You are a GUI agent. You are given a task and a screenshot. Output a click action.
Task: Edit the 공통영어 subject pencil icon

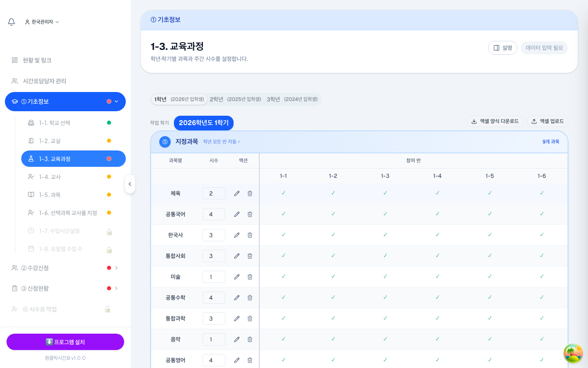point(237,360)
